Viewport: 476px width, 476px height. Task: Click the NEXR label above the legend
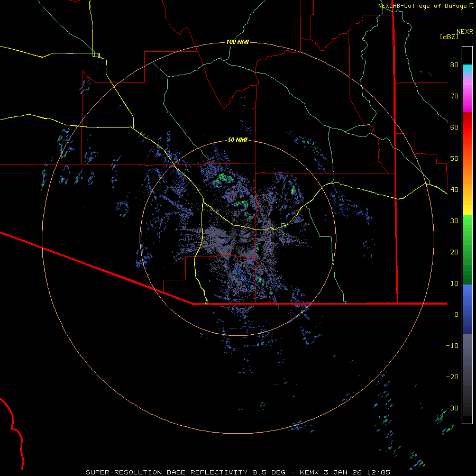tap(465, 32)
